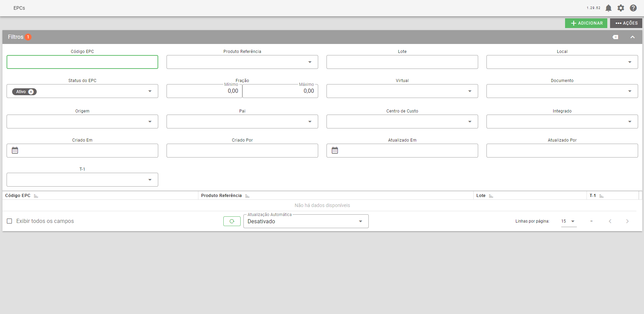Screen dimensions: 644x314
Task: Open the help question mark icon
Action: (633, 8)
